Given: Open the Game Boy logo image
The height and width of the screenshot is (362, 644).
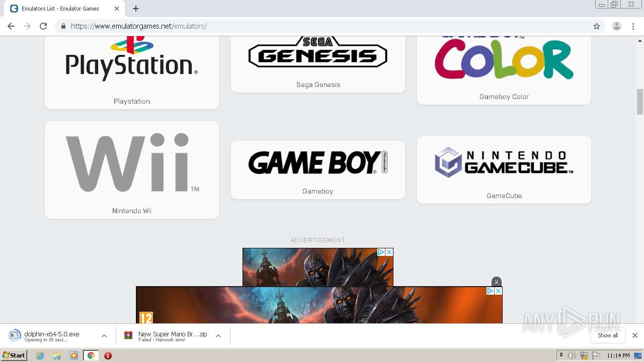Looking at the screenshot, I should point(318,162).
